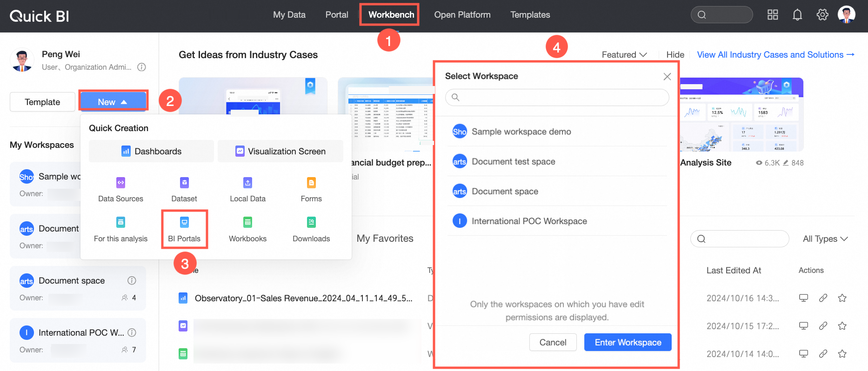Open the settings gear icon
This screenshot has width=868, height=371.
click(822, 15)
